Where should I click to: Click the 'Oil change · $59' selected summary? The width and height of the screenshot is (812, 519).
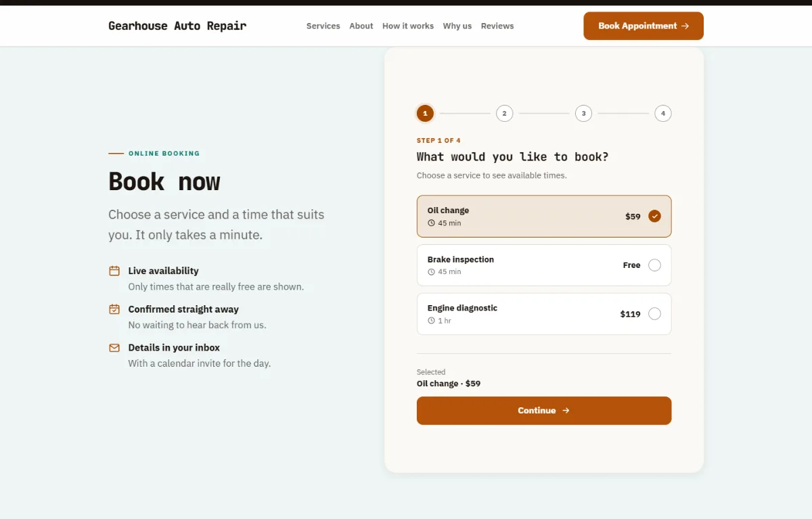click(x=449, y=384)
